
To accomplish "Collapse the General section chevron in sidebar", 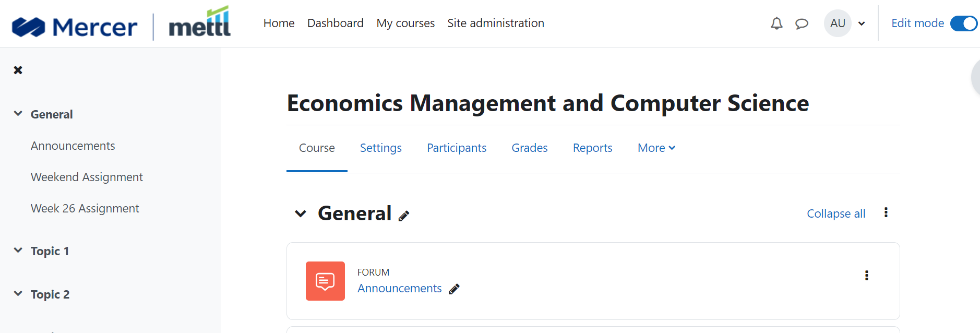I will pos(18,114).
